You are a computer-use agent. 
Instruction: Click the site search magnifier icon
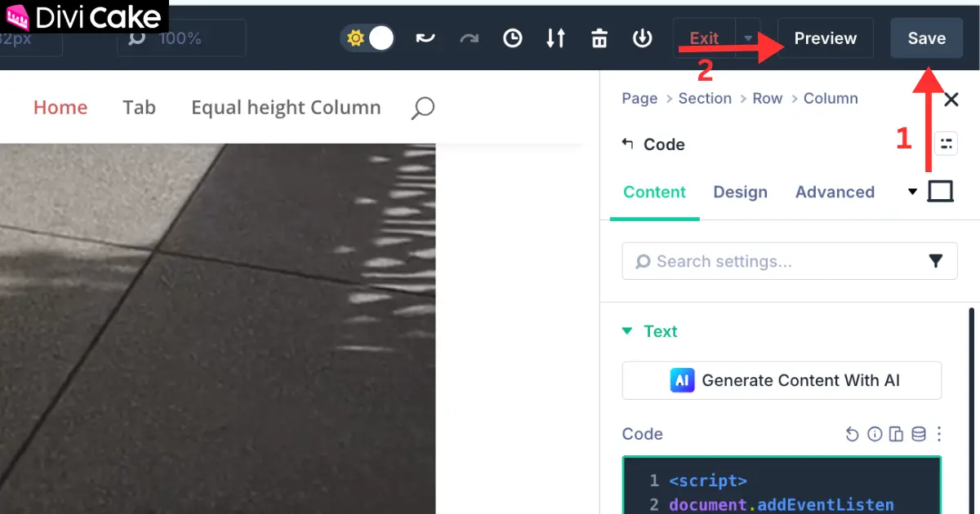[422, 109]
